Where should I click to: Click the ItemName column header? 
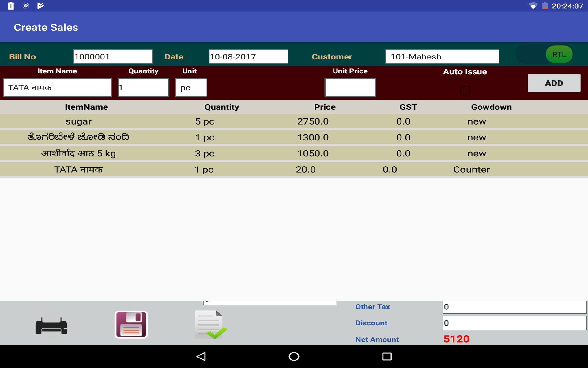(x=86, y=107)
